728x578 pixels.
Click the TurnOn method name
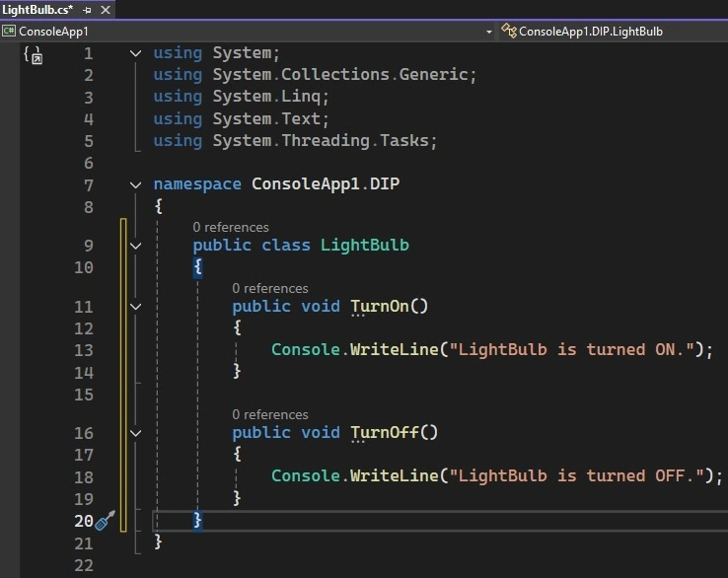pyautogui.click(x=380, y=307)
